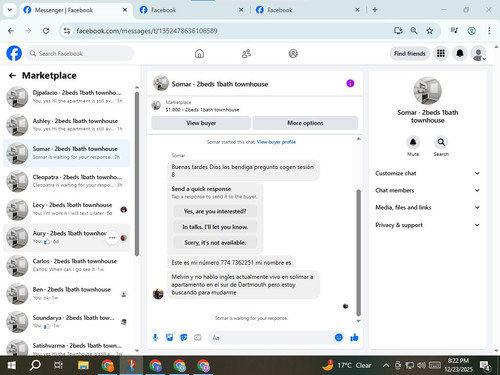
Task: Click the chat list scrollbar
Action: [x=137, y=173]
